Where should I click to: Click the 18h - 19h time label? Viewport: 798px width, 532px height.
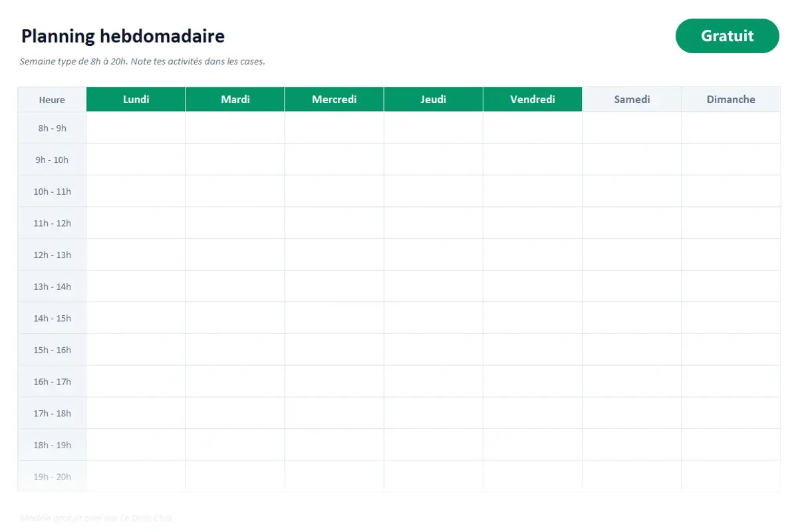[x=52, y=445]
